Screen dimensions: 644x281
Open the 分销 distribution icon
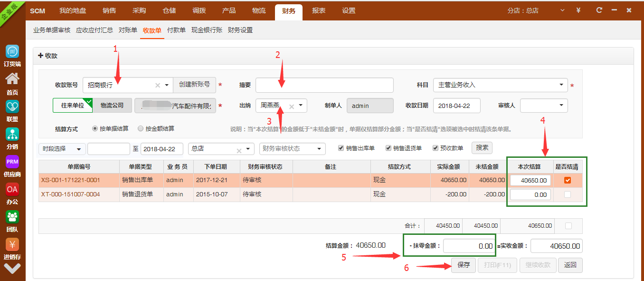click(x=12, y=134)
